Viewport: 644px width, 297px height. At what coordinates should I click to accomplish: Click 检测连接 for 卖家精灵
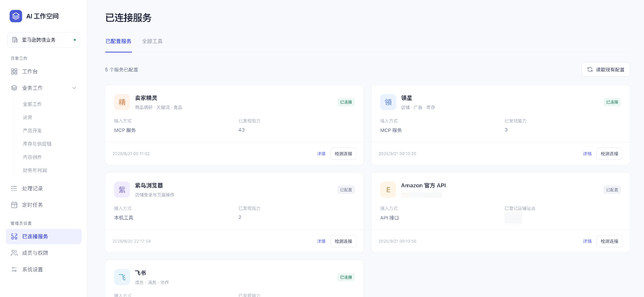343,154
